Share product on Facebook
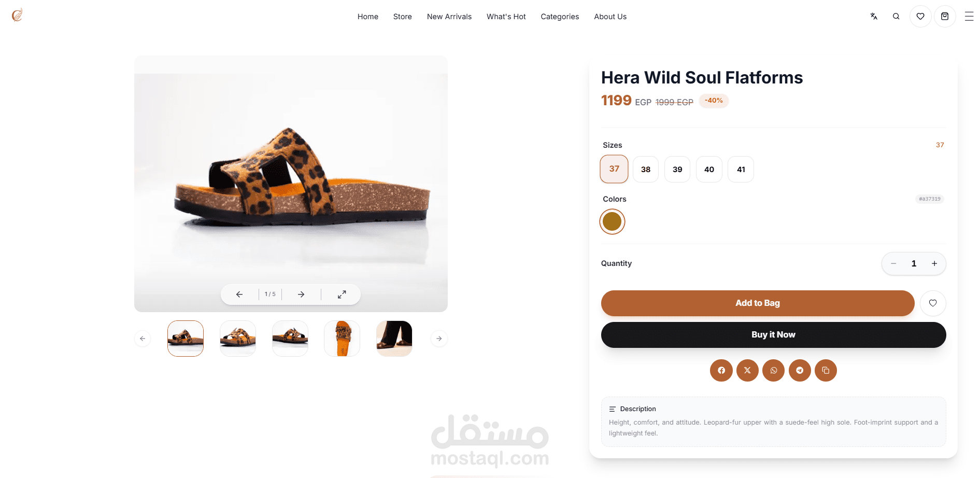This screenshot has height=478, width=980. (x=721, y=370)
